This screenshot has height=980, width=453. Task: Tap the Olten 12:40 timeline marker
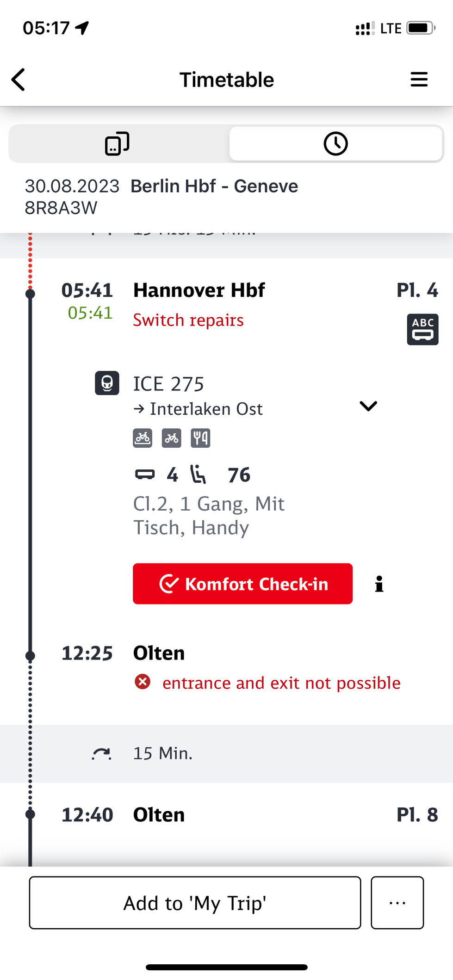[x=31, y=814]
